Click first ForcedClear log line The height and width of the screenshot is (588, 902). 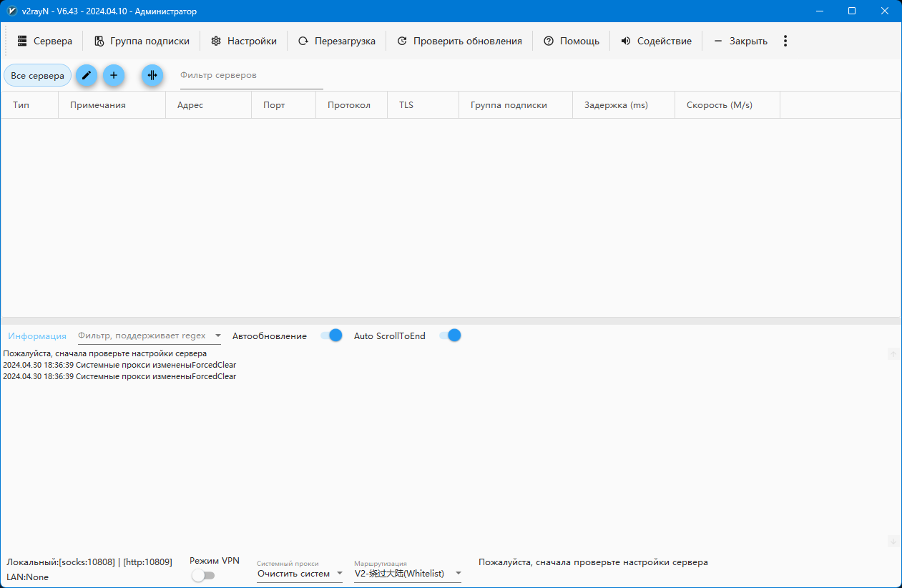pos(119,365)
